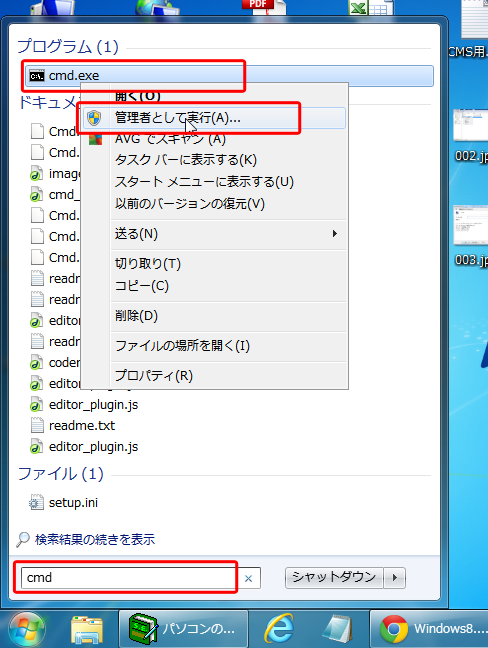Open Windows Explorer from the taskbar

(x=87, y=629)
